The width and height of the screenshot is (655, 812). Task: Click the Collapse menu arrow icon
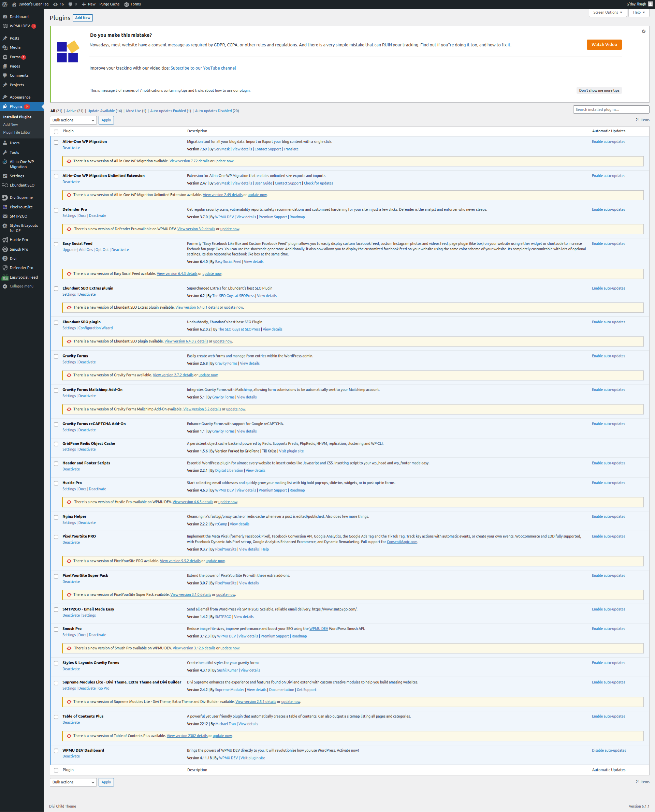pos(5,286)
